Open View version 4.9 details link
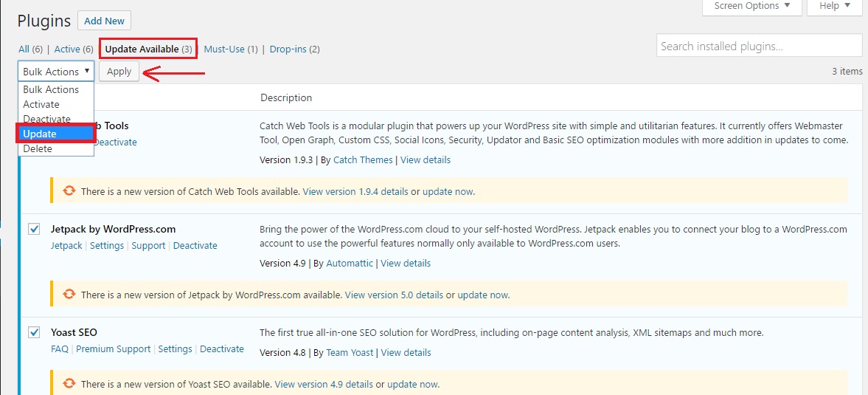The height and width of the screenshot is (395, 868). tap(324, 384)
